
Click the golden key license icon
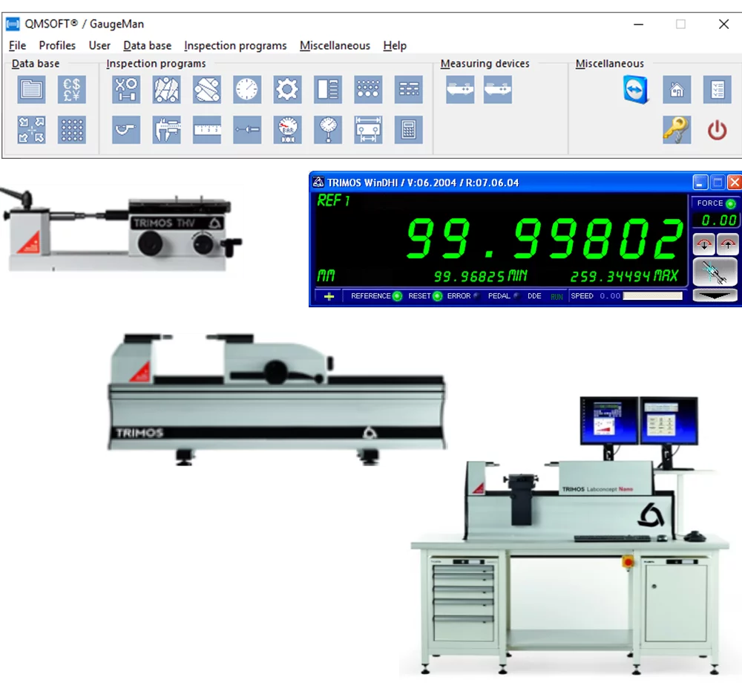tap(676, 129)
